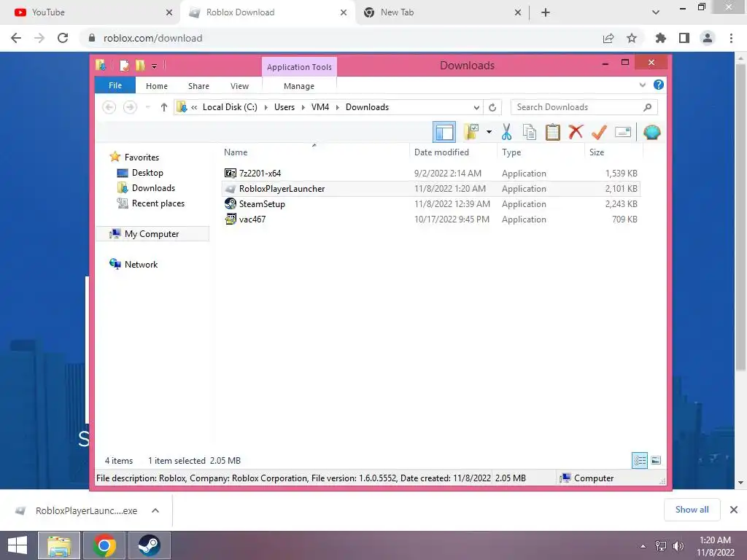Screen dimensions: 747x560
Task: Click the Properties quick access icon in title bar
Action: click(124, 65)
